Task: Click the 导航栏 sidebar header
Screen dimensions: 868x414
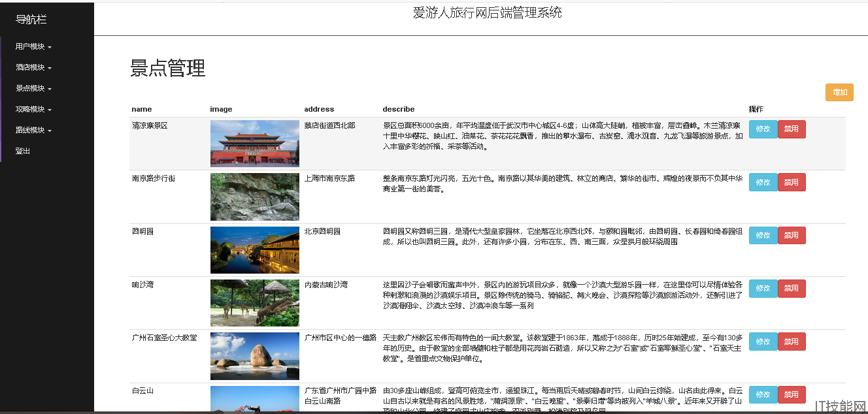Action: pos(31,20)
